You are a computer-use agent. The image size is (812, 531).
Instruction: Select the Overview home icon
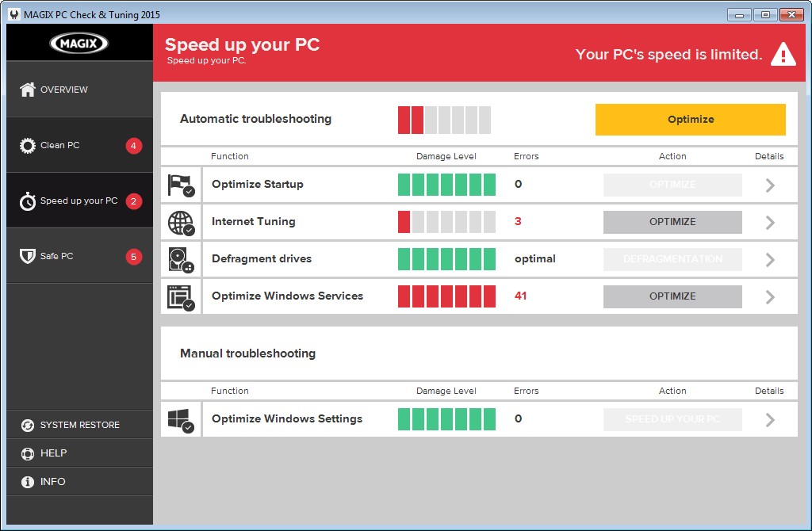point(27,90)
